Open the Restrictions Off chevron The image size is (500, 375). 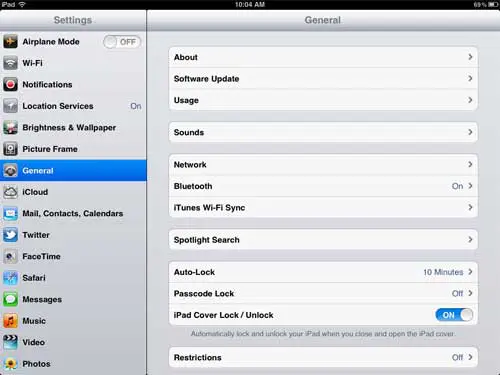(470, 357)
